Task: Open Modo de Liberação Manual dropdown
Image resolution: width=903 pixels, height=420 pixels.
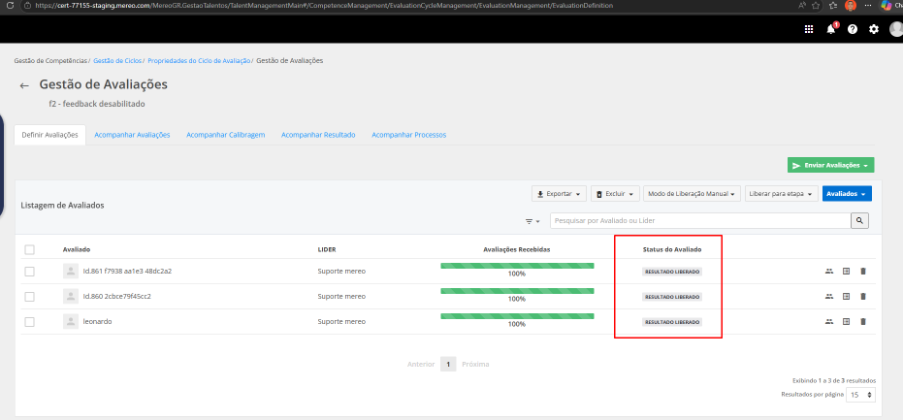Action: pos(692,194)
